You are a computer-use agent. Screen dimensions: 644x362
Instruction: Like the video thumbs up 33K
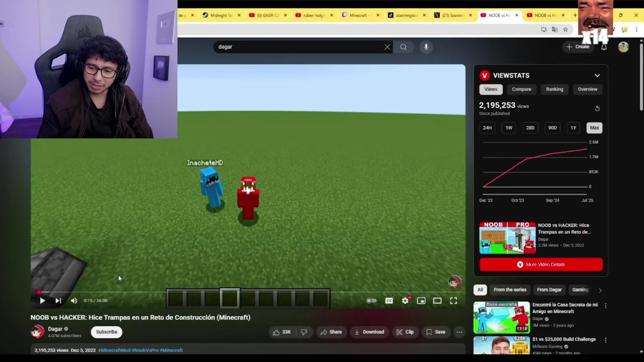282,332
